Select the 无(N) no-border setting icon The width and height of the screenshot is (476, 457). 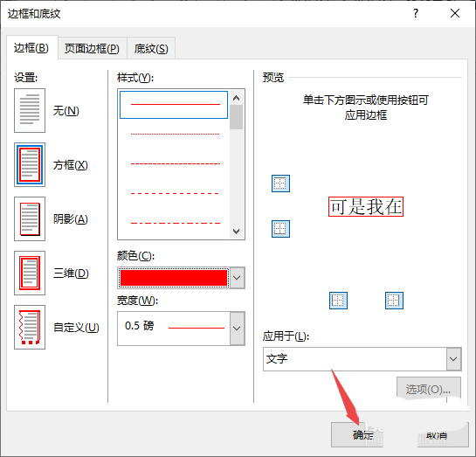pos(30,110)
